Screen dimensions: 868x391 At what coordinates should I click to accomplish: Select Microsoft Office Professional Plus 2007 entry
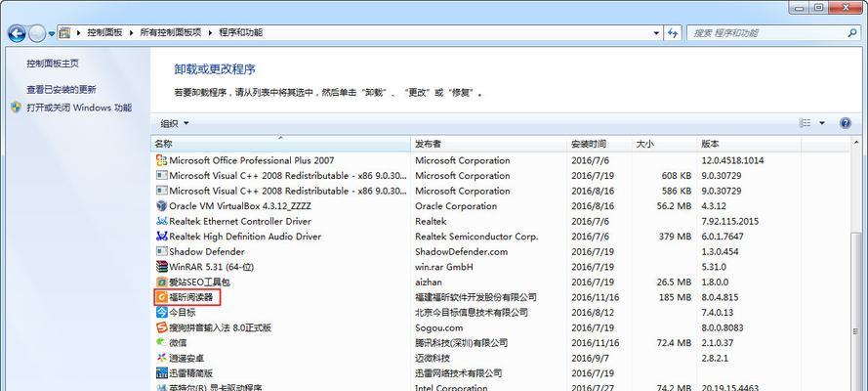tap(252, 160)
